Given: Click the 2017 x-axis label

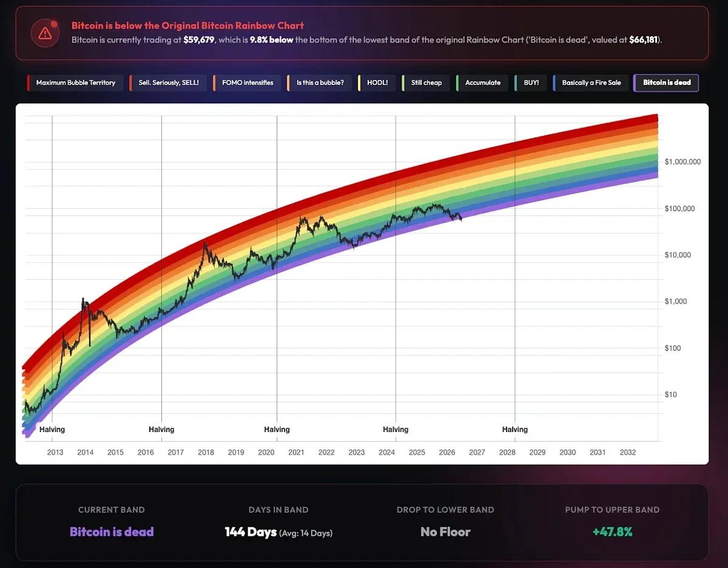Looking at the screenshot, I should 176,452.
